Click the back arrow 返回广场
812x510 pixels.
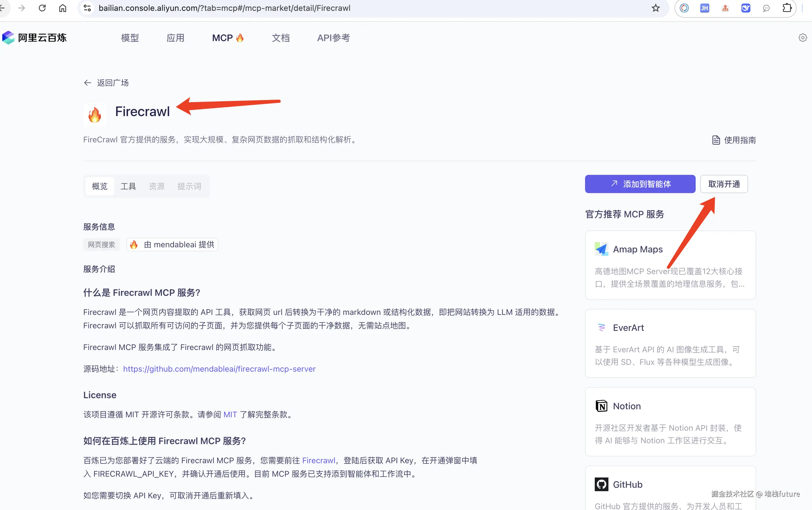coord(106,83)
